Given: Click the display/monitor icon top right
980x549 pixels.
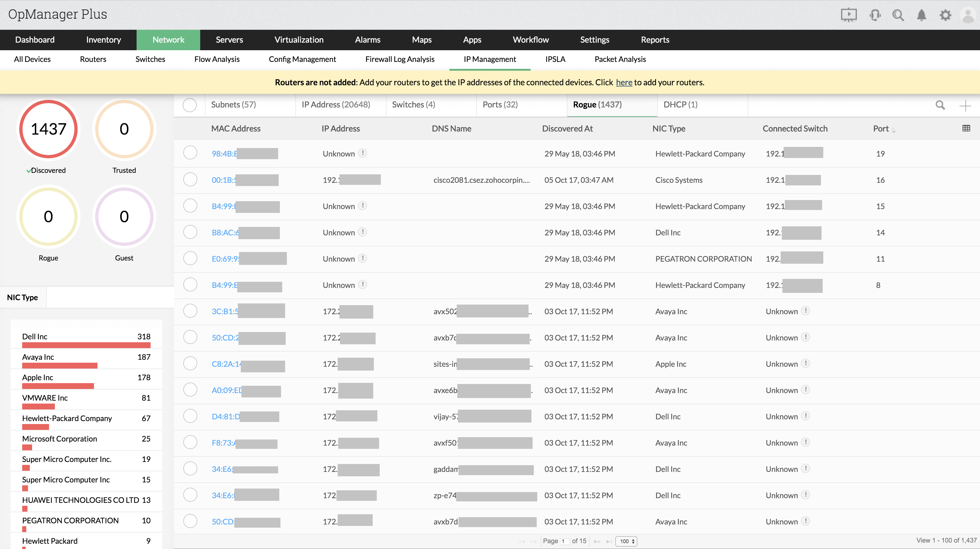Looking at the screenshot, I should point(850,14).
